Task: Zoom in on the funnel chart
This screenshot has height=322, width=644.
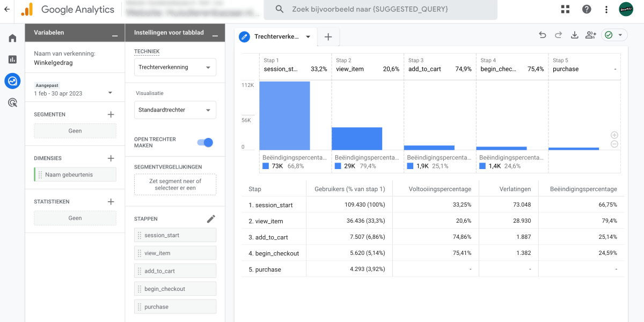Action: (x=614, y=135)
